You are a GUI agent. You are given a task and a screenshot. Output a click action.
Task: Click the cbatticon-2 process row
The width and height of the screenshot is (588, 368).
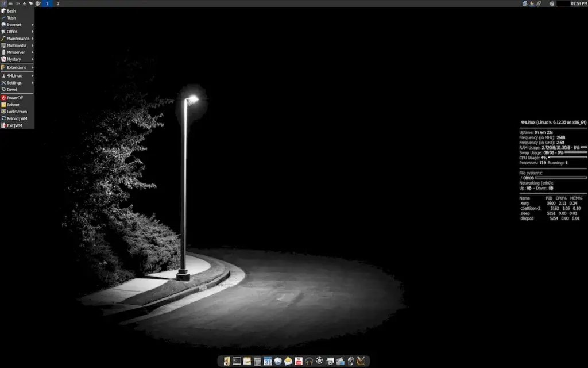point(550,208)
